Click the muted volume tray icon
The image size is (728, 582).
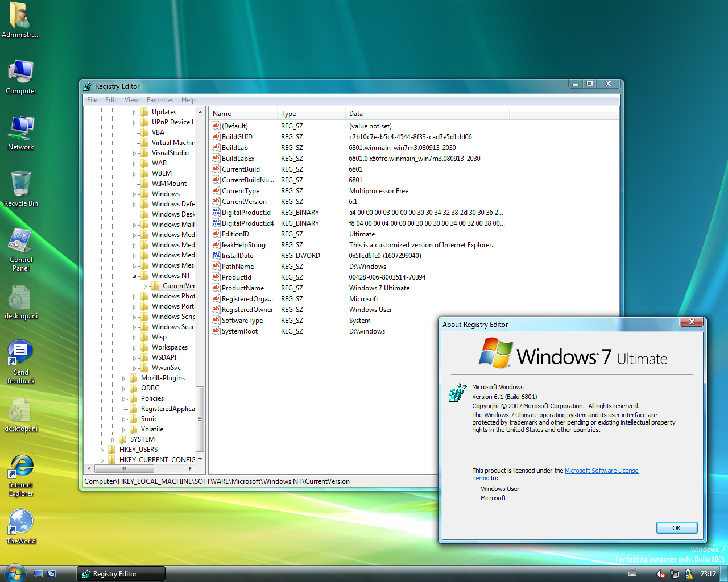click(660, 574)
